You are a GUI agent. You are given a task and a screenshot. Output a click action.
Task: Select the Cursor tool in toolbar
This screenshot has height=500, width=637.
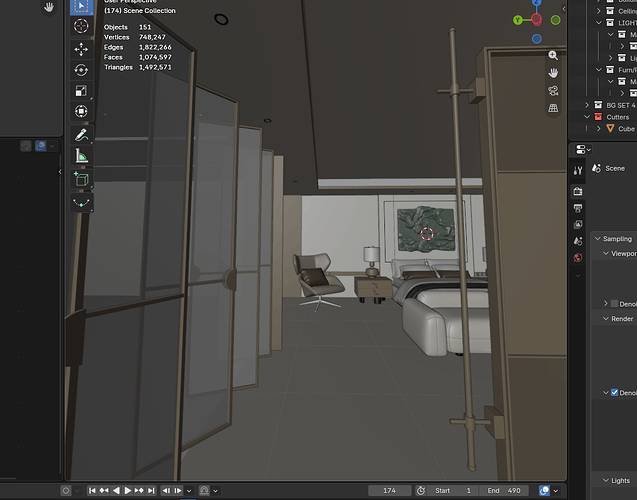(x=81, y=26)
